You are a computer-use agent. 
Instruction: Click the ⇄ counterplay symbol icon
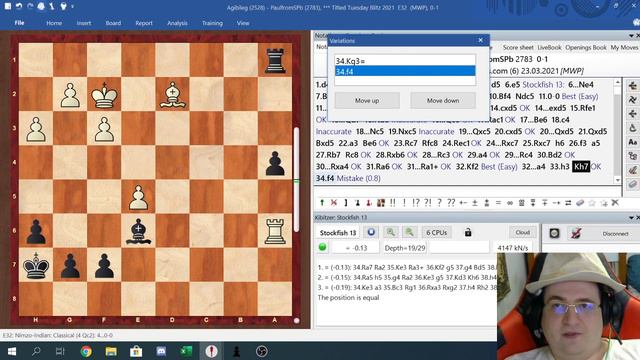(568, 202)
